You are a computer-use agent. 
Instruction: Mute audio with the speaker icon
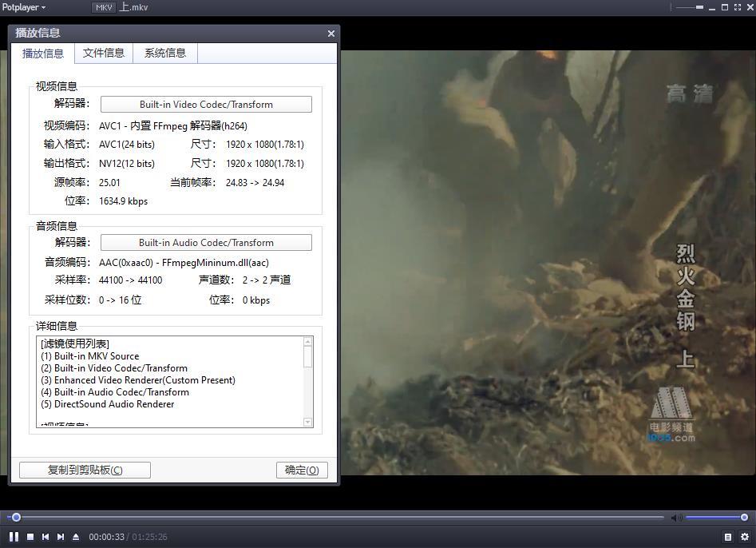tap(675, 518)
